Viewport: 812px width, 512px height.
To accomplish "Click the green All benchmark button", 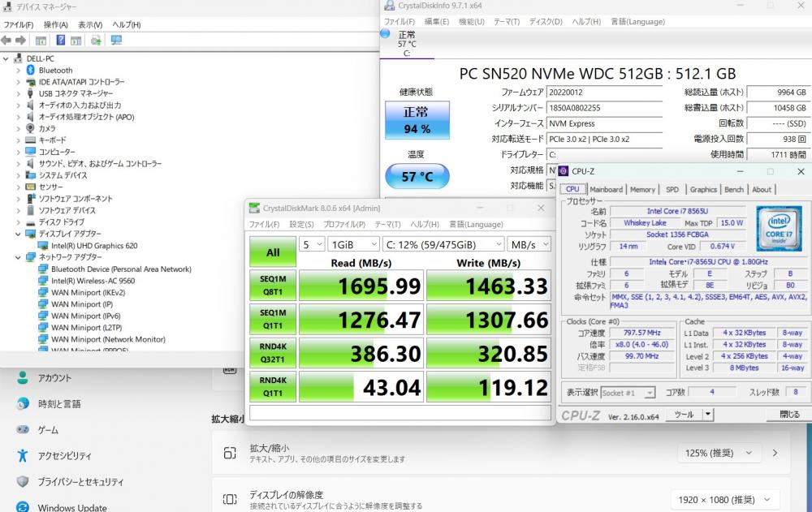I will pos(273,252).
